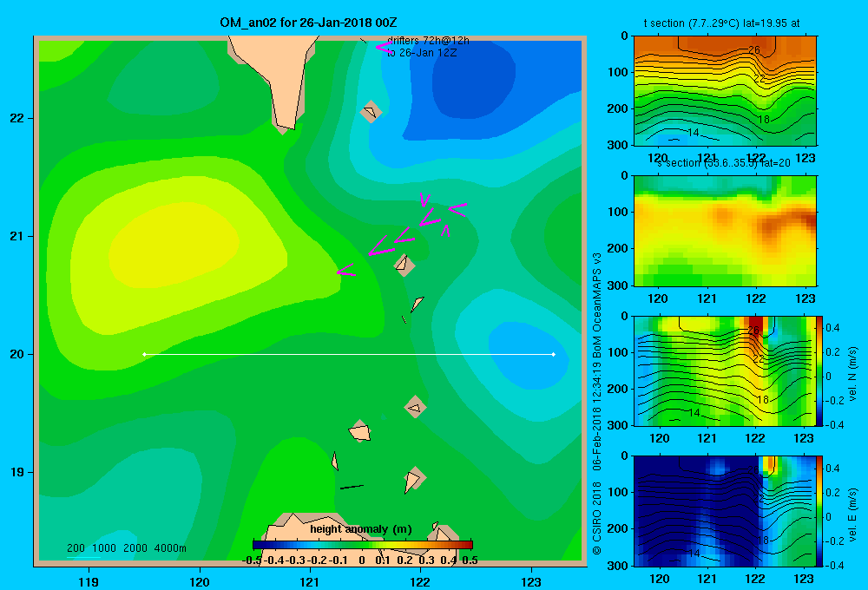Click the "0.4" tick on vel. N scale

832,328
